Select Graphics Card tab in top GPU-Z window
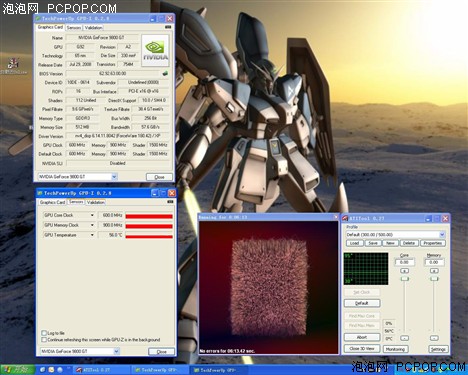 (50, 27)
